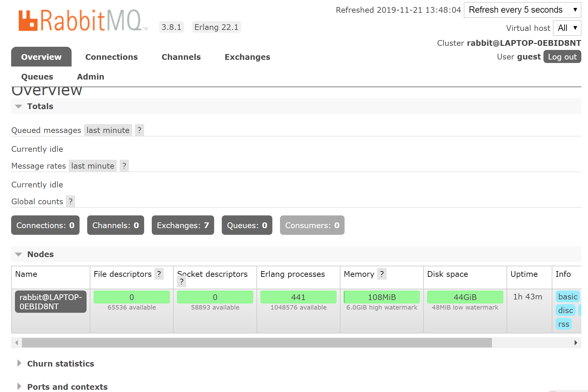Image resolution: width=588 pixels, height=392 pixels.
Task: Click the Erlang processes 441 bar
Action: 298,297
